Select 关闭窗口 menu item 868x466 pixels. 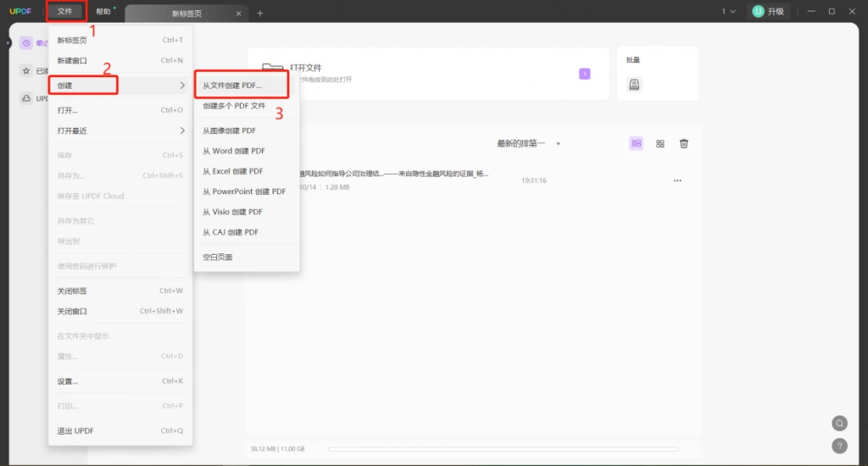click(x=120, y=311)
